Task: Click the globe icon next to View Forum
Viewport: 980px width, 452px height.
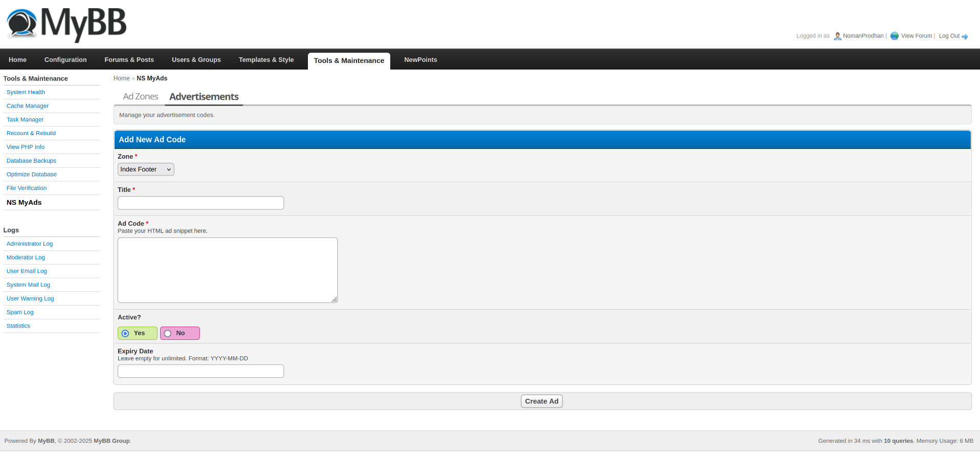Action: coord(894,36)
